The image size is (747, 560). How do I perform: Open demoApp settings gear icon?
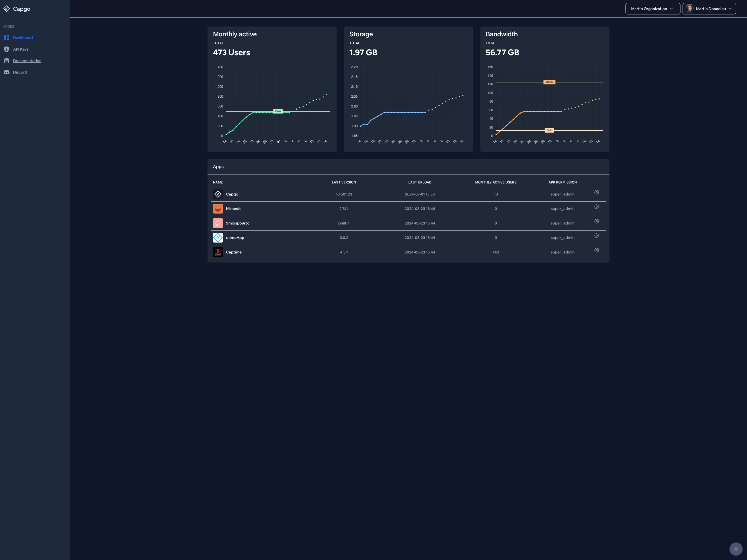click(596, 236)
